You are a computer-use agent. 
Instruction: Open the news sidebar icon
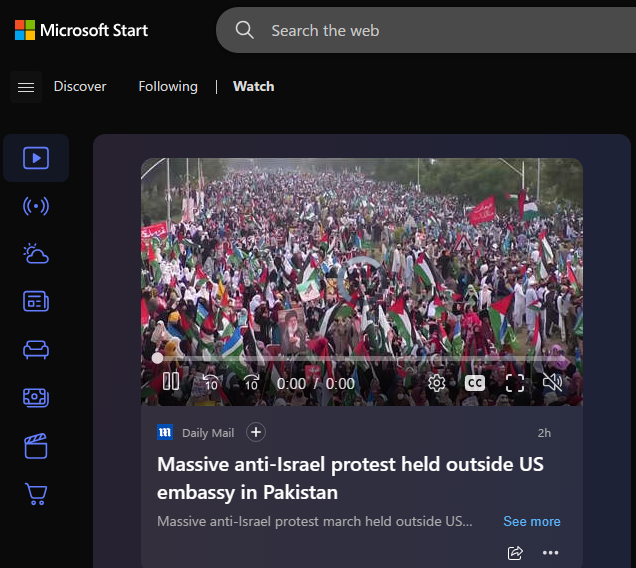point(36,301)
